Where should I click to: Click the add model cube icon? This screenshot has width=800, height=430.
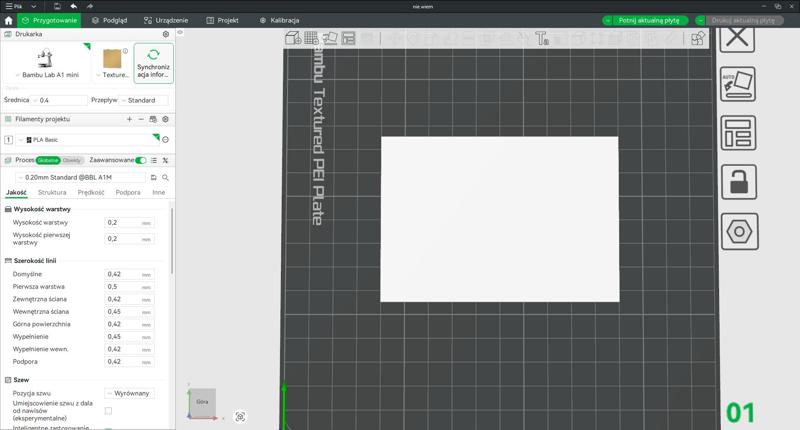pyautogui.click(x=293, y=38)
